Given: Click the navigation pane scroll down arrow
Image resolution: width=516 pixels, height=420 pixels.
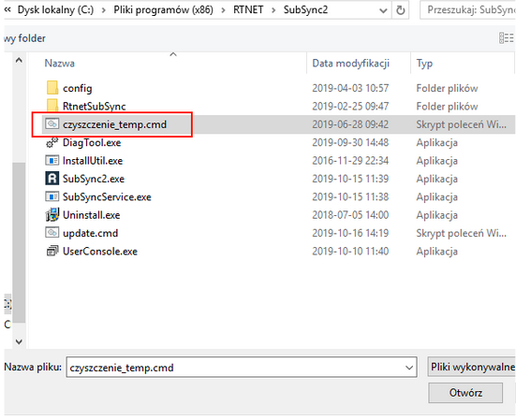Looking at the screenshot, I should 19,341.
